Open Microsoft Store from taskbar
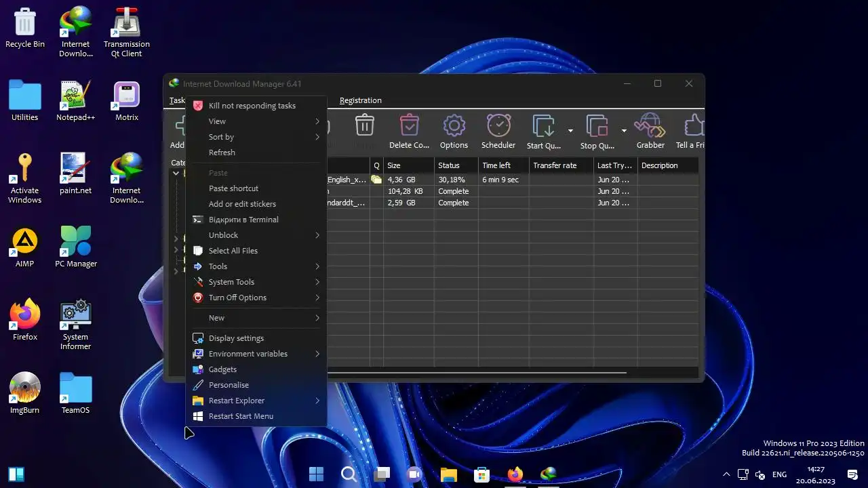Screen dimensions: 868x488 (x=481, y=474)
